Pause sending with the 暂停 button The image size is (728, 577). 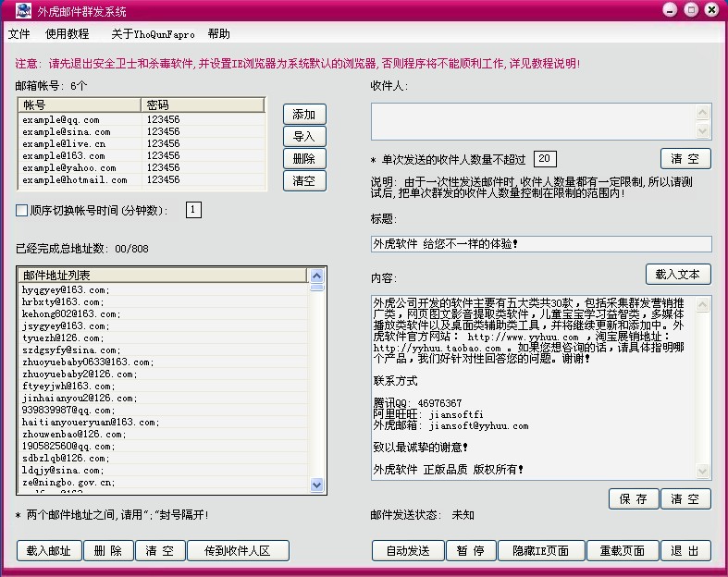[x=470, y=551]
